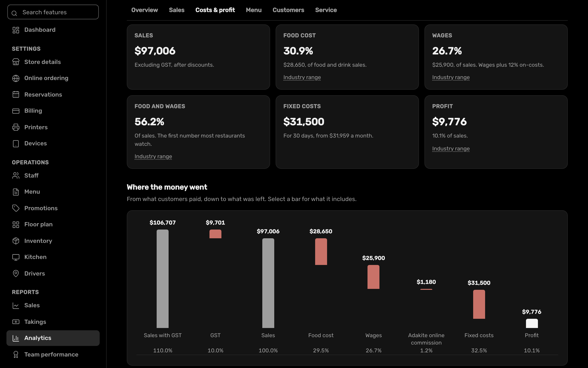The image size is (588, 368).
Task: Click the Team performance sidebar label
Action: 51,354
